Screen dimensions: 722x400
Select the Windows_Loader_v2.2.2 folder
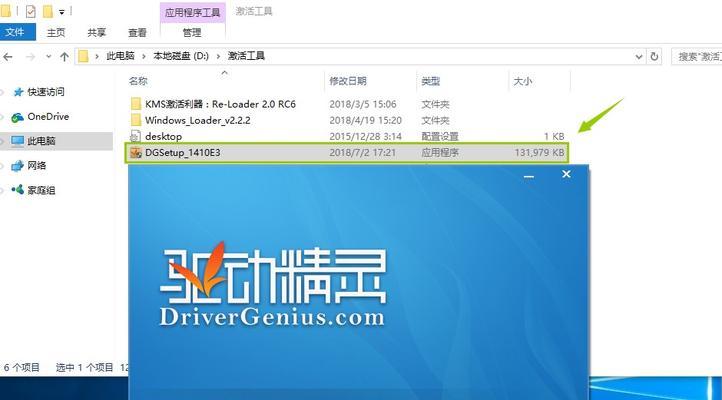click(198, 120)
